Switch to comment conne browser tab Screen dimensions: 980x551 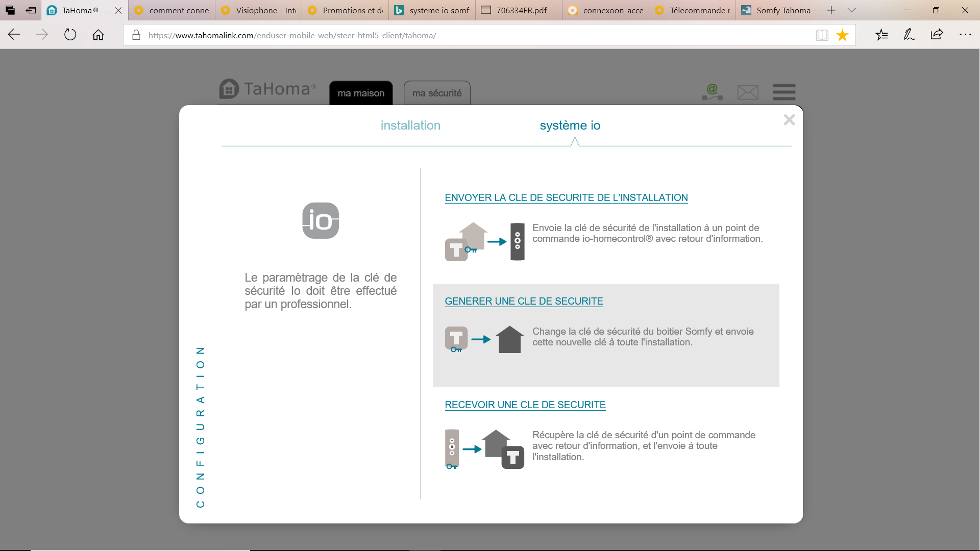(171, 10)
